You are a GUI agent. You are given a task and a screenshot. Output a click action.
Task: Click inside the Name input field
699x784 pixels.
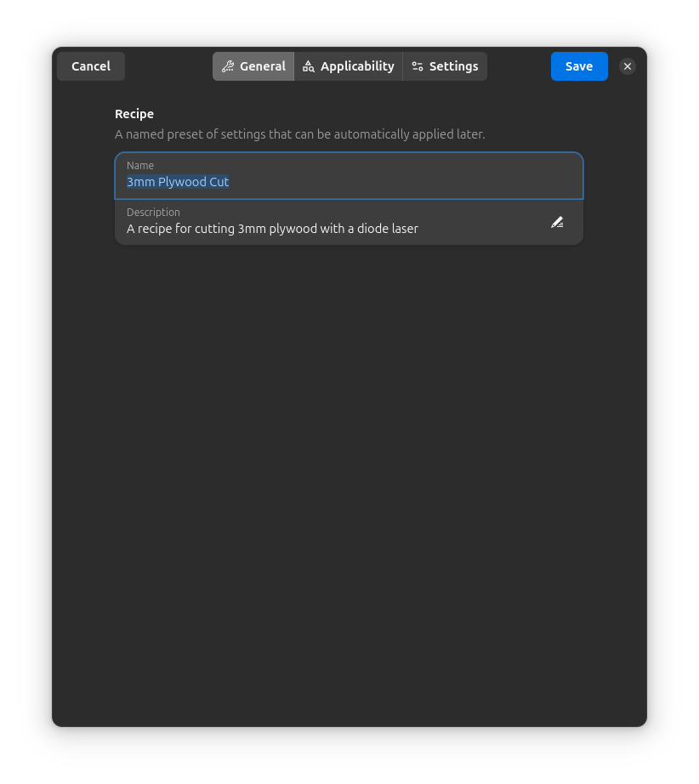coord(340,181)
